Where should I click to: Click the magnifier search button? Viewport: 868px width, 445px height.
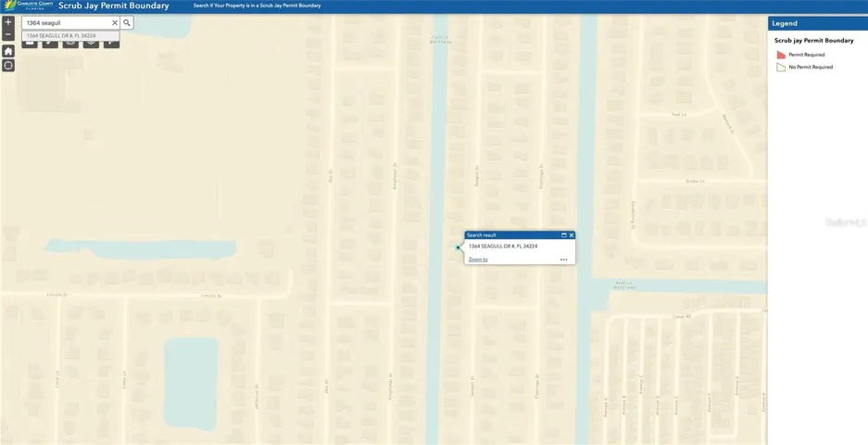coord(127,22)
